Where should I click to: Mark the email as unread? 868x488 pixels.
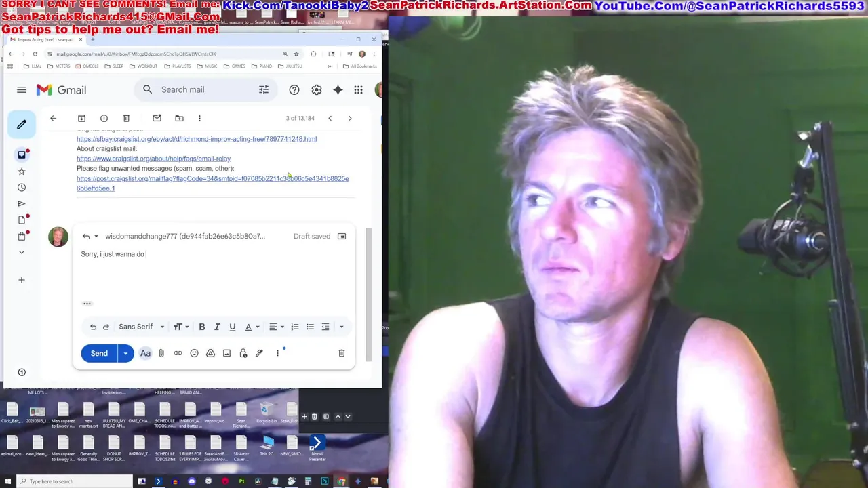point(157,118)
